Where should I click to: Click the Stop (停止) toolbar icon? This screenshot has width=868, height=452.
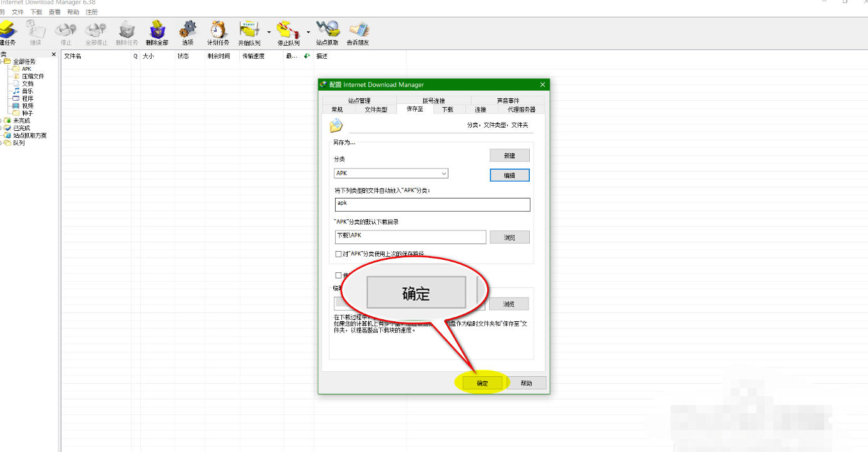click(66, 33)
